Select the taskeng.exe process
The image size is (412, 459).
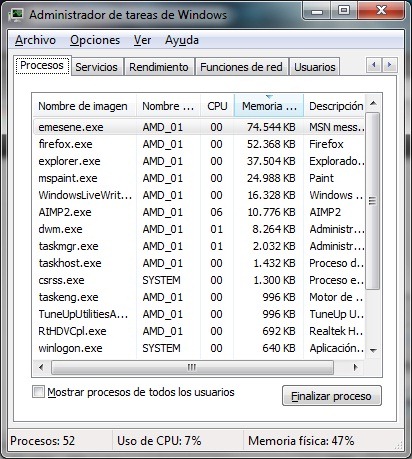click(x=199, y=297)
